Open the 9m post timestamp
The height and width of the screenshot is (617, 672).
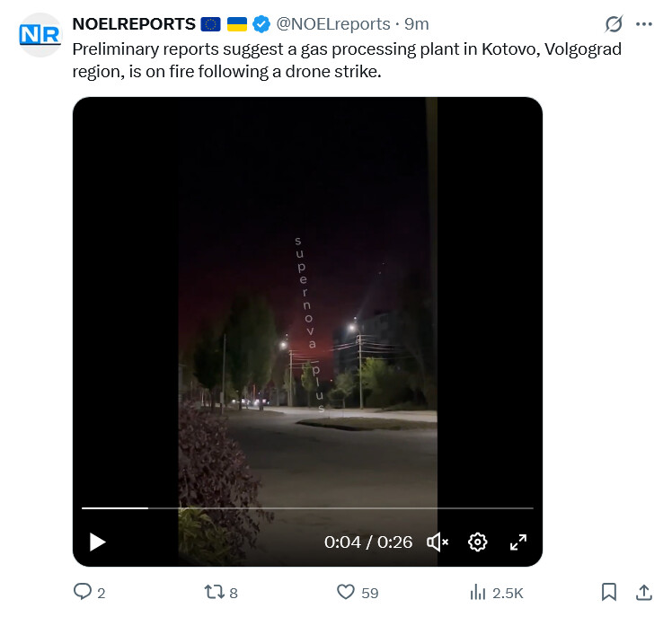[416, 24]
